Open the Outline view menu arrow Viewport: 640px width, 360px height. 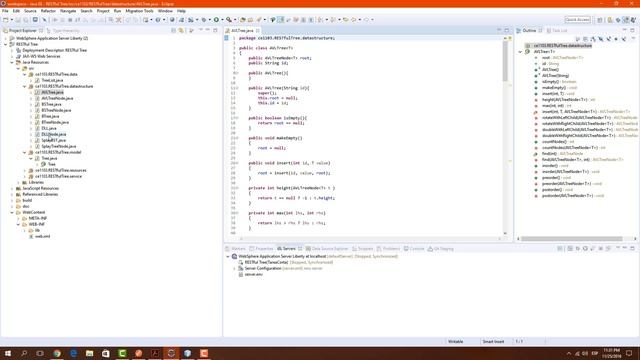(x=633, y=39)
